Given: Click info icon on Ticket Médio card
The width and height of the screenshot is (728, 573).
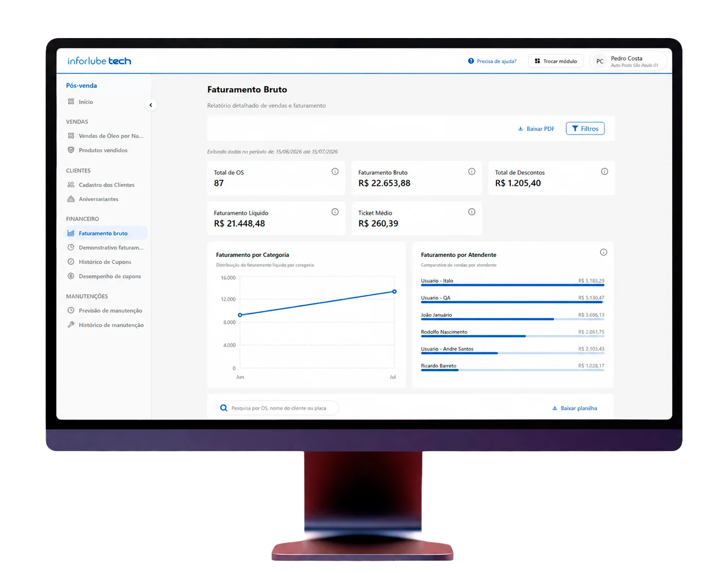Looking at the screenshot, I should [x=472, y=212].
